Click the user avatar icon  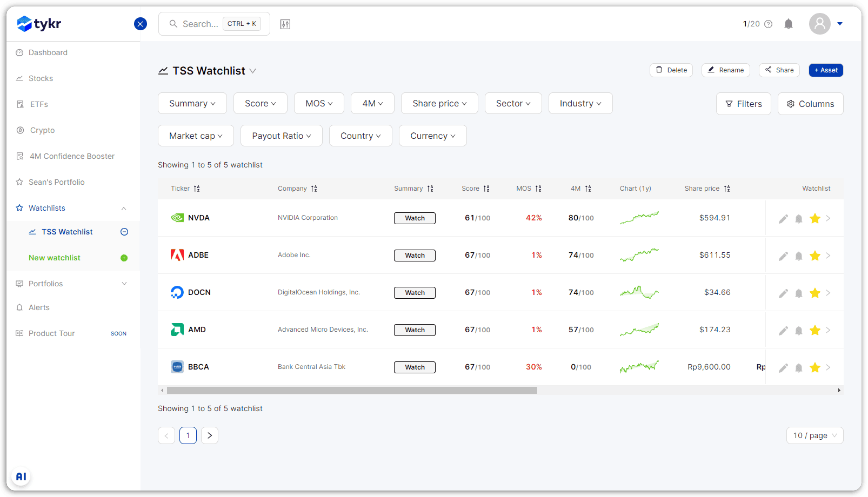pyautogui.click(x=820, y=24)
